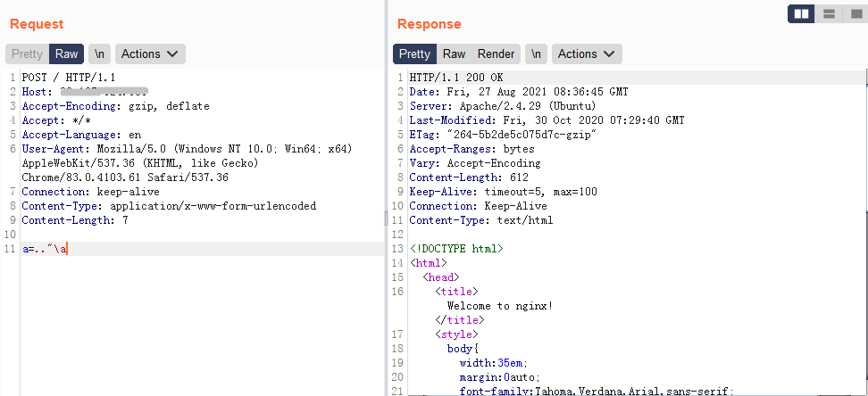This screenshot has height=396, width=868.
Task: Switch Response view to Render tab
Action: pos(496,54)
